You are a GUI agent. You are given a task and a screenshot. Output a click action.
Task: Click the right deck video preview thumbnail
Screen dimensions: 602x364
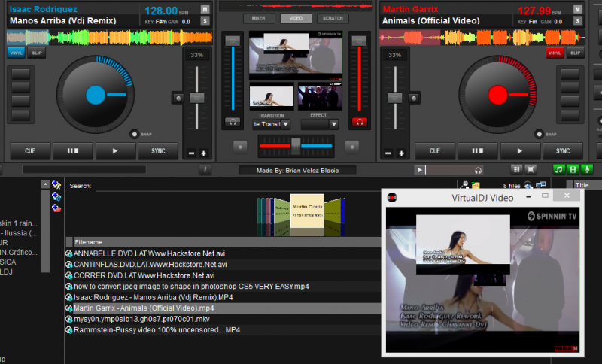click(x=321, y=96)
